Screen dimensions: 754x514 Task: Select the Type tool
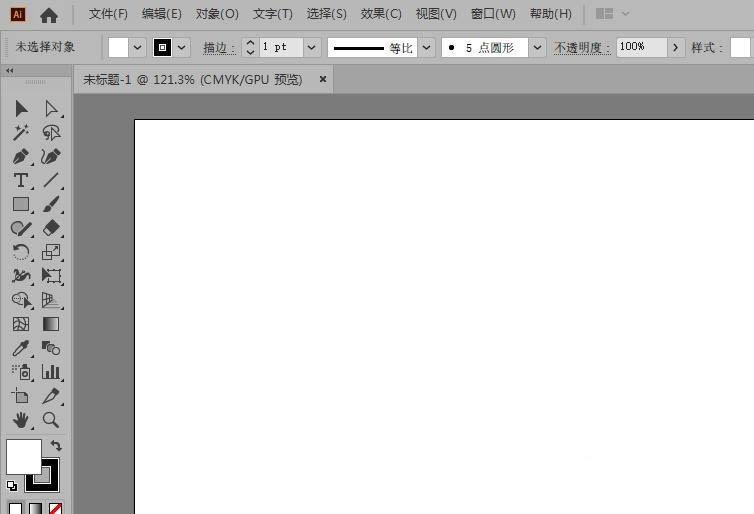coord(21,180)
